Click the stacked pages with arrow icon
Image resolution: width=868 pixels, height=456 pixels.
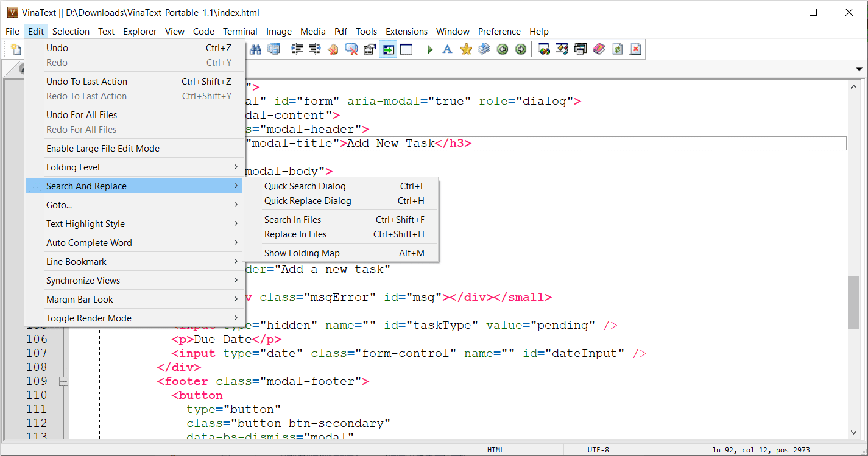click(484, 49)
